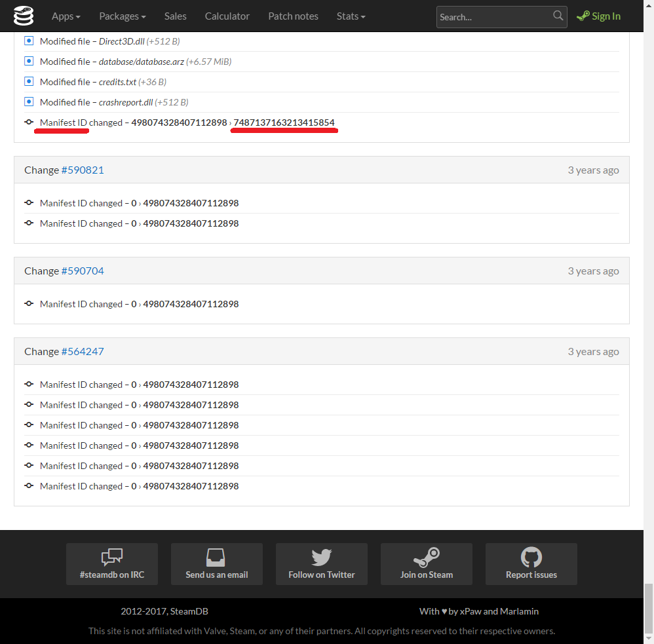Image resolution: width=654 pixels, height=644 pixels.
Task: Select the green key Sign In icon
Action: point(581,16)
